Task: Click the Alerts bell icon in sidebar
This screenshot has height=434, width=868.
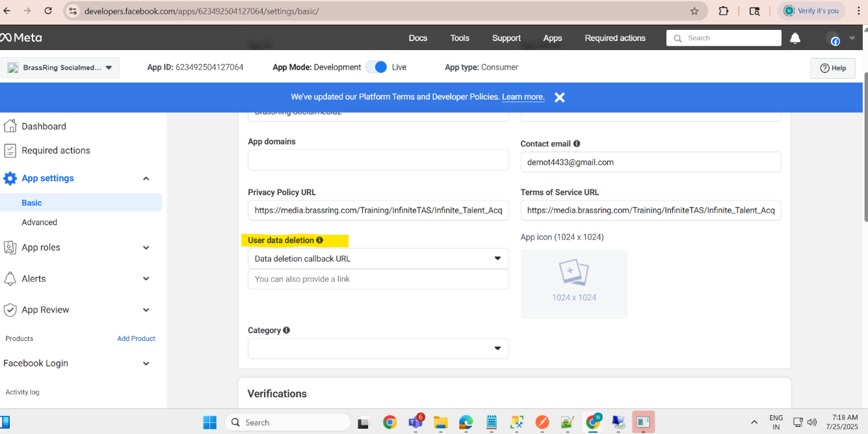Action: (x=10, y=278)
